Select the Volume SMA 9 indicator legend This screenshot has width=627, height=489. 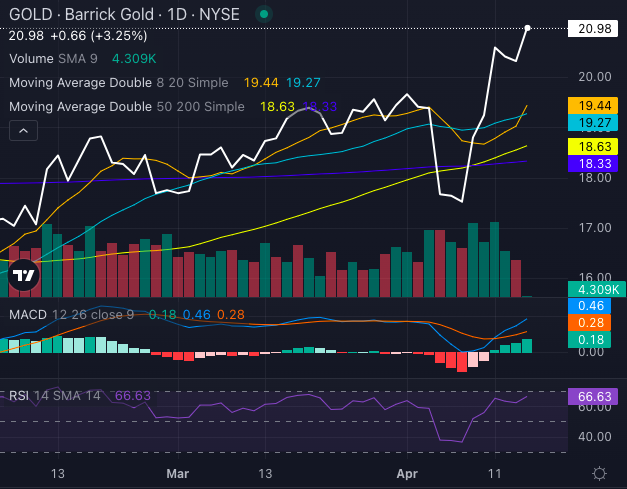click(x=54, y=58)
